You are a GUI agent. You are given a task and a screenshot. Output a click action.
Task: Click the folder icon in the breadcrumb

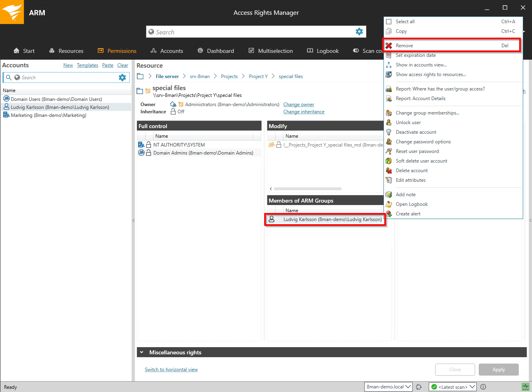click(x=140, y=76)
